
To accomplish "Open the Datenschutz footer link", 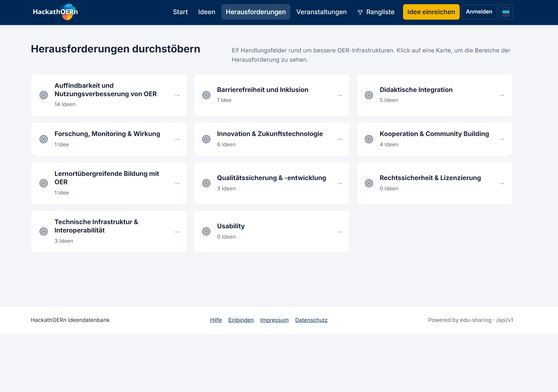I will pyautogui.click(x=311, y=320).
